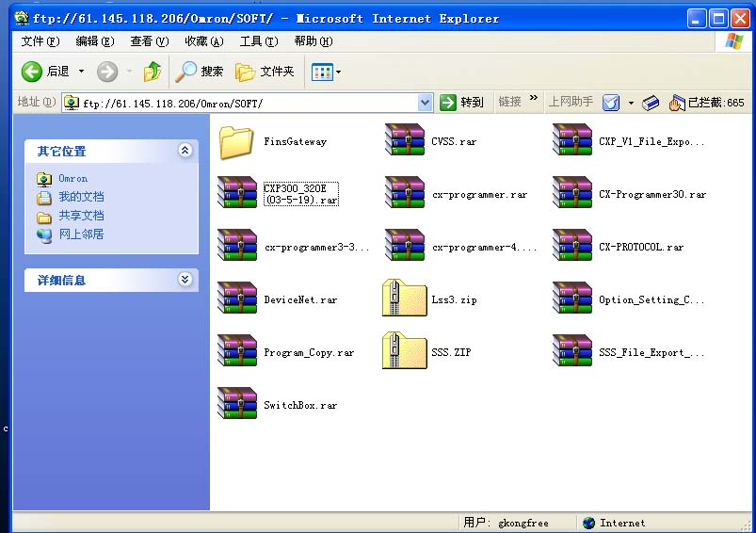Select the DeviceNet.rar archive icon

pos(236,298)
